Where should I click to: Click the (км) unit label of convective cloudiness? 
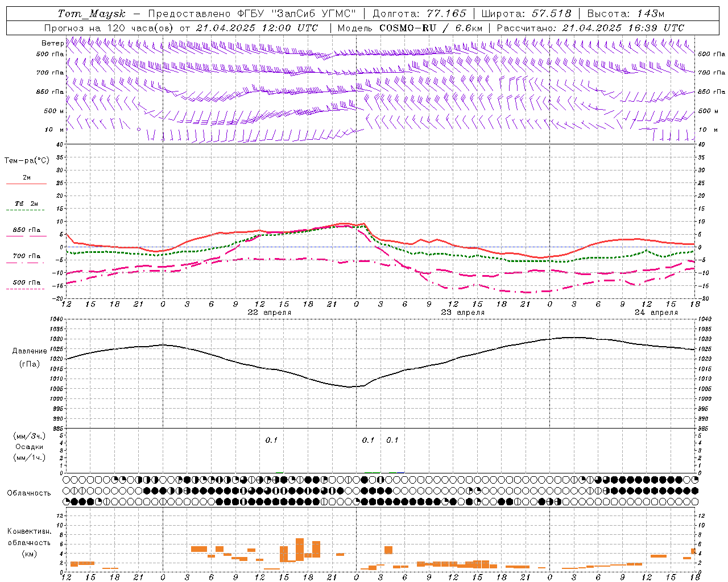tap(29, 554)
